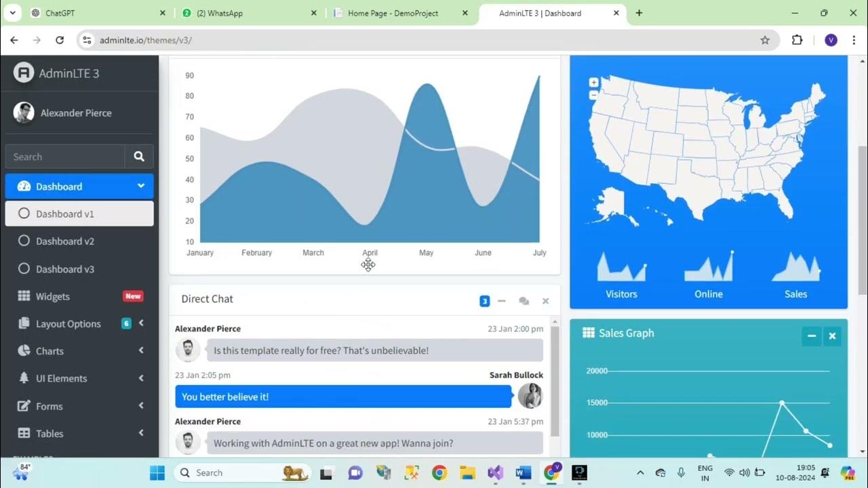
Task: Open the Dashboard v1 menu item
Action: (79, 213)
